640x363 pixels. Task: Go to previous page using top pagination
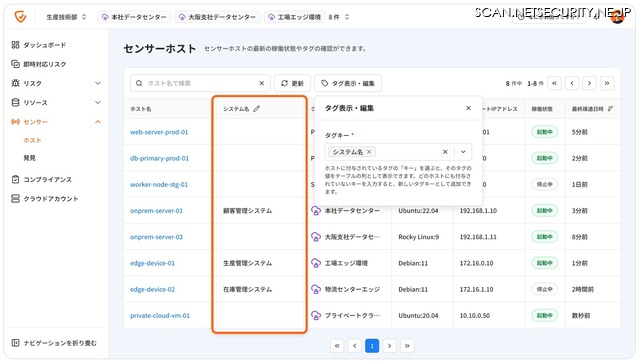coord(572,83)
